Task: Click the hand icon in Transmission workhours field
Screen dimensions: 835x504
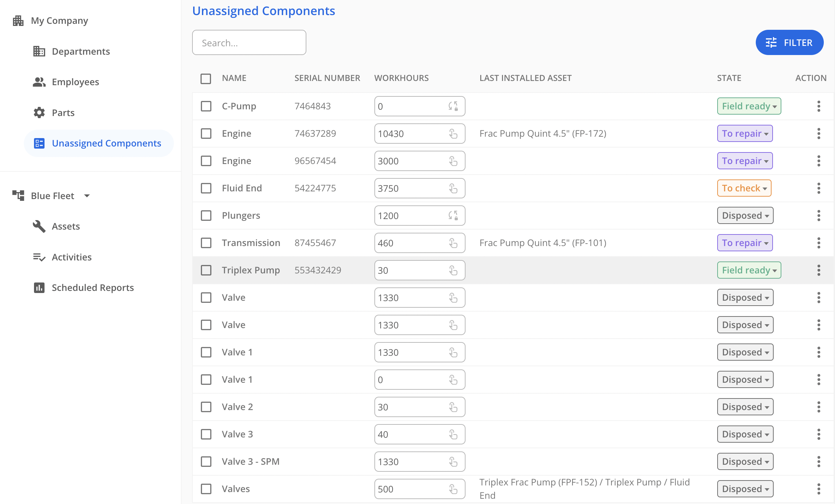Action: (x=453, y=243)
